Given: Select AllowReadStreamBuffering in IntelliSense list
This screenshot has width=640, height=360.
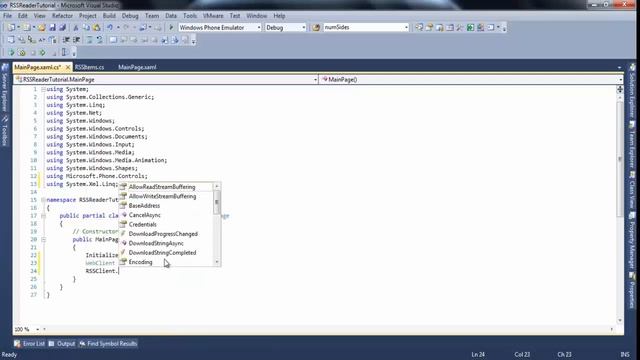Looking at the screenshot, I should coord(162,187).
